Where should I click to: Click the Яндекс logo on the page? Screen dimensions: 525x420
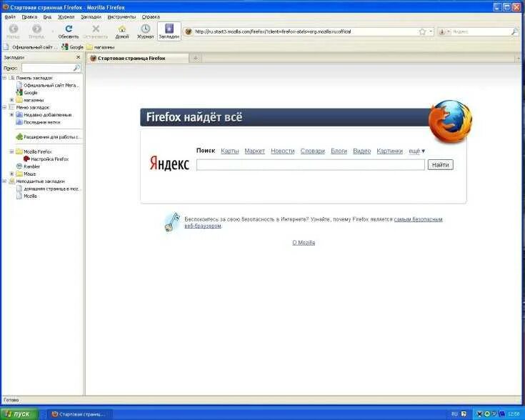pyautogui.click(x=169, y=164)
